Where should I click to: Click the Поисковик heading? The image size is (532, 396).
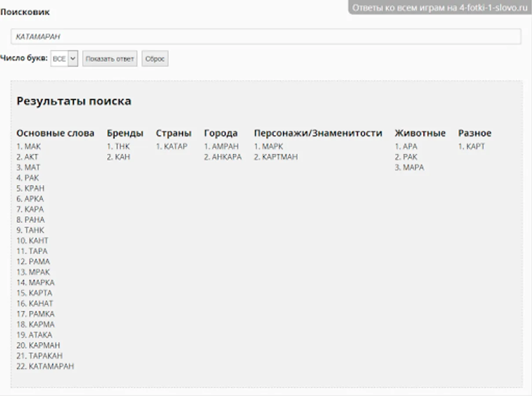point(25,12)
